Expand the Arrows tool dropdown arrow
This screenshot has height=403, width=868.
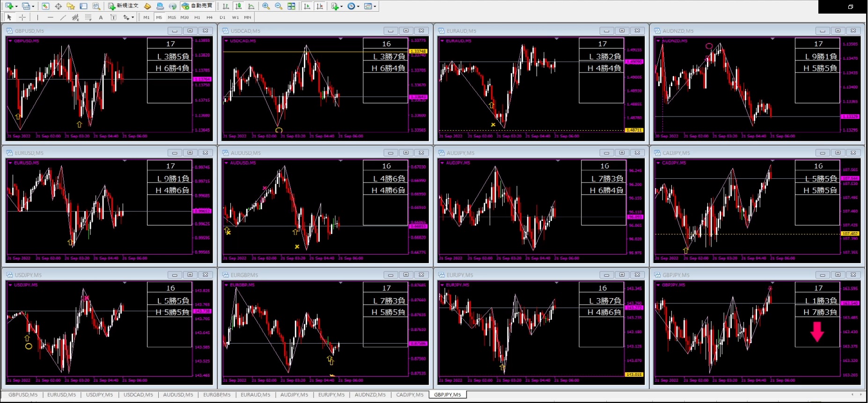tap(133, 17)
